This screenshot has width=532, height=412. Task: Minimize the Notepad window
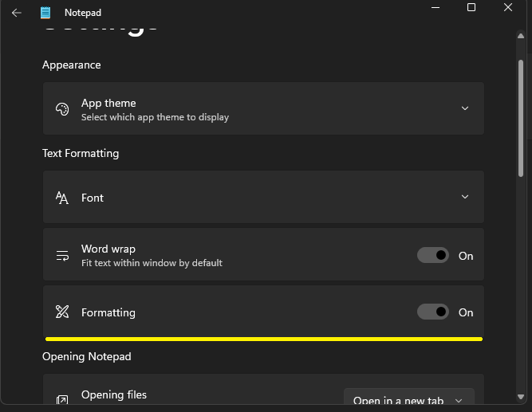click(435, 7)
